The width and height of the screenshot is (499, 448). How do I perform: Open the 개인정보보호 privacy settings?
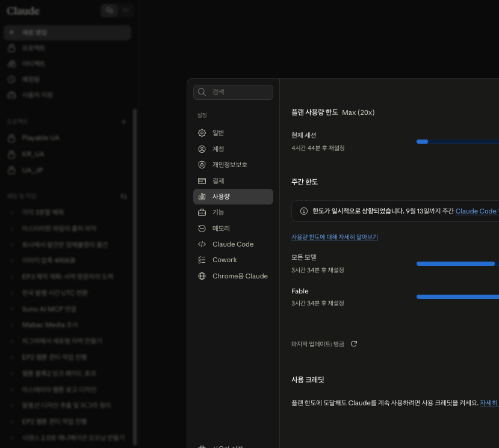pos(233,165)
